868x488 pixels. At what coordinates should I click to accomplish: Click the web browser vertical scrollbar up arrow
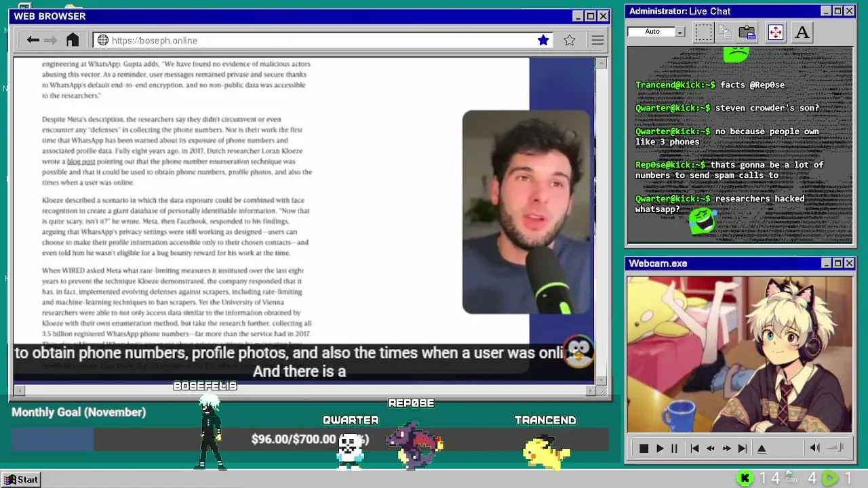pyautogui.click(x=601, y=63)
